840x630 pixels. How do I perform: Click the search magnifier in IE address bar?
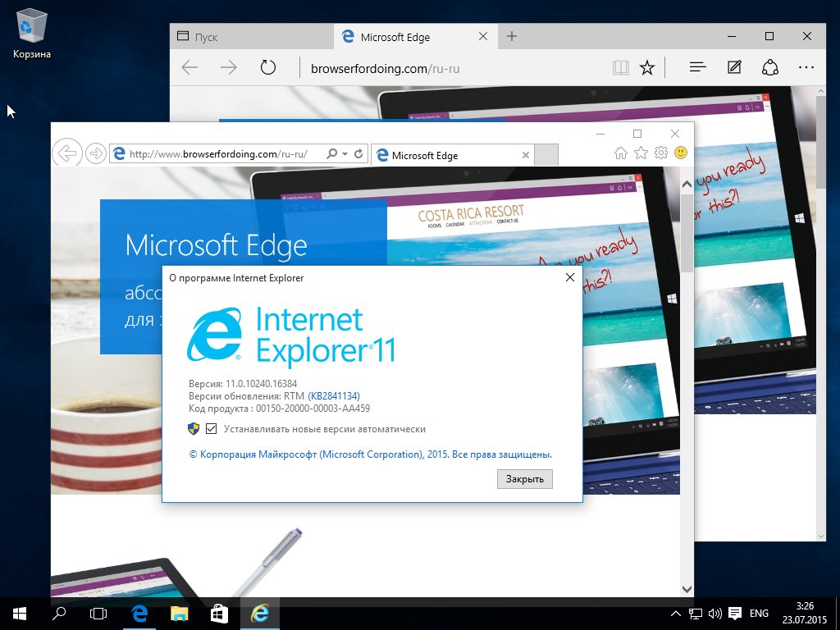(x=331, y=153)
